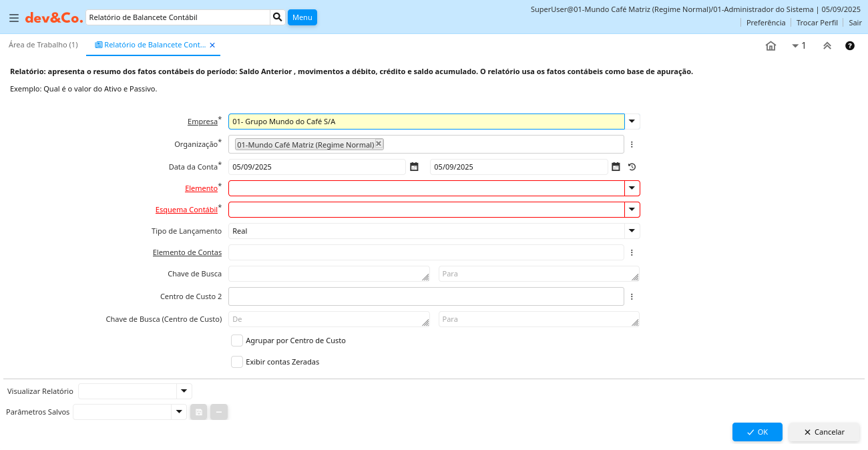Open calendar for end date
868x450 pixels.
[616, 167]
